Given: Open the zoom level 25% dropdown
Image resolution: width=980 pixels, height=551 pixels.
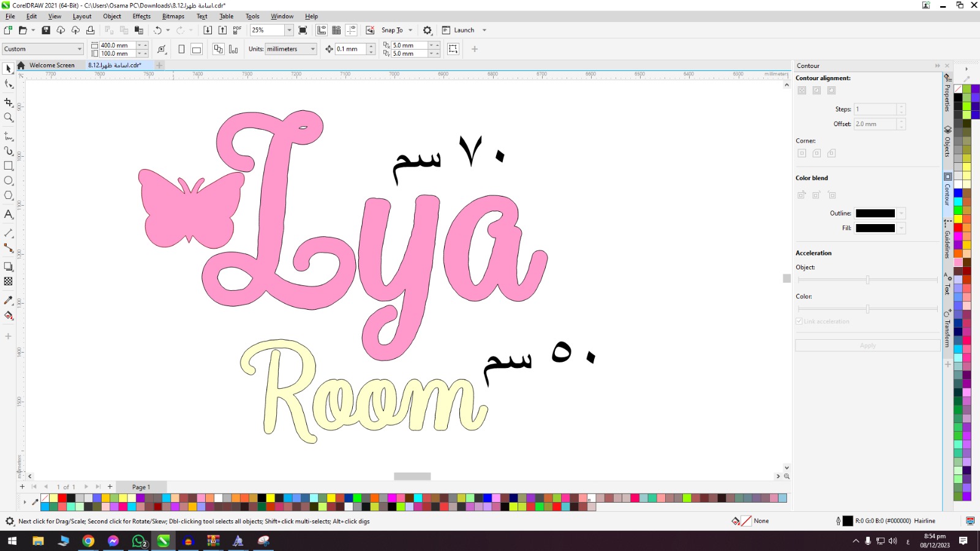Looking at the screenshot, I should [x=289, y=30].
